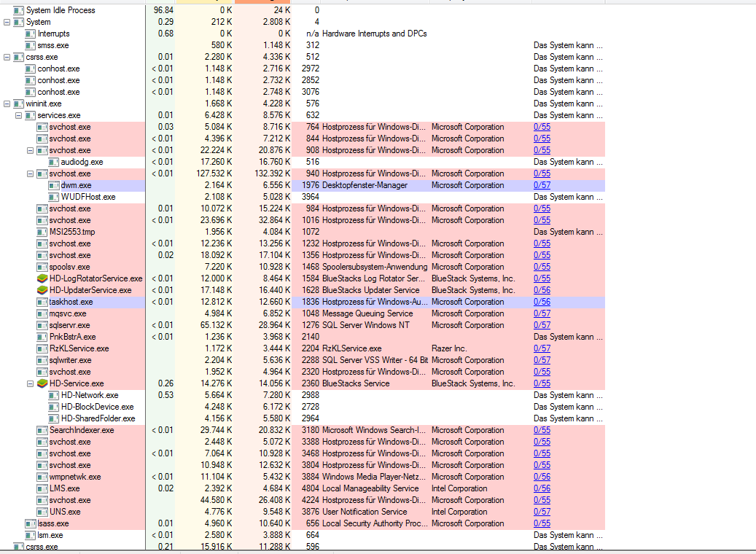Viewport: 756px width, 554px height.
Task: Click the HD-LogRotatorService.exe BlueStacks icon
Action: click(x=42, y=278)
